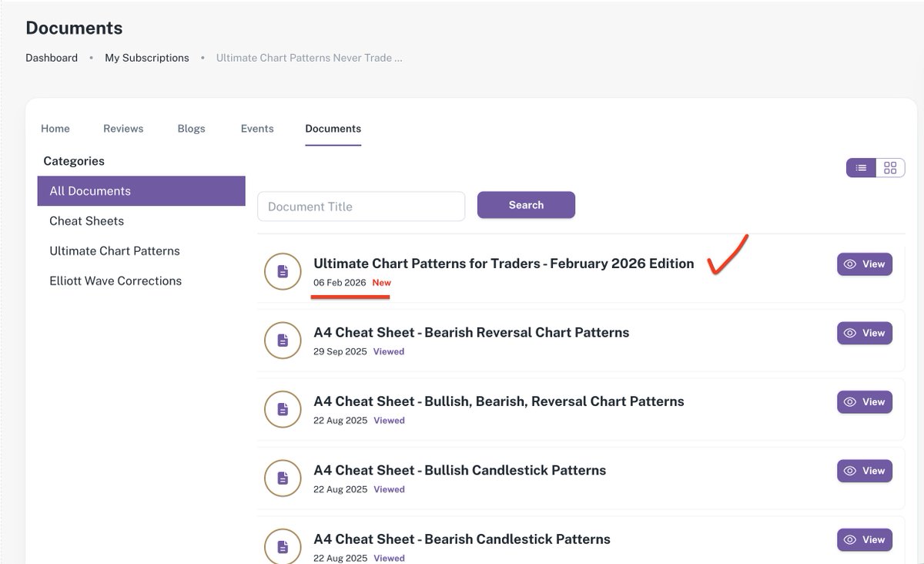924x564 pixels.
Task: View A4 Cheat Sheet Bearish Candlestick Patterns
Action: [x=865, y=539]
